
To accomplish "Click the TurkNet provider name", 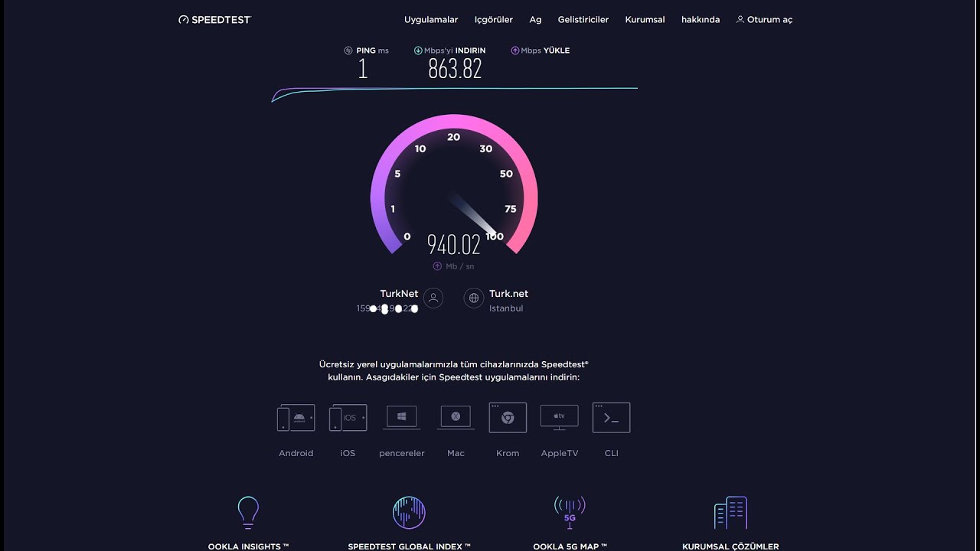I will coord(399,294).
